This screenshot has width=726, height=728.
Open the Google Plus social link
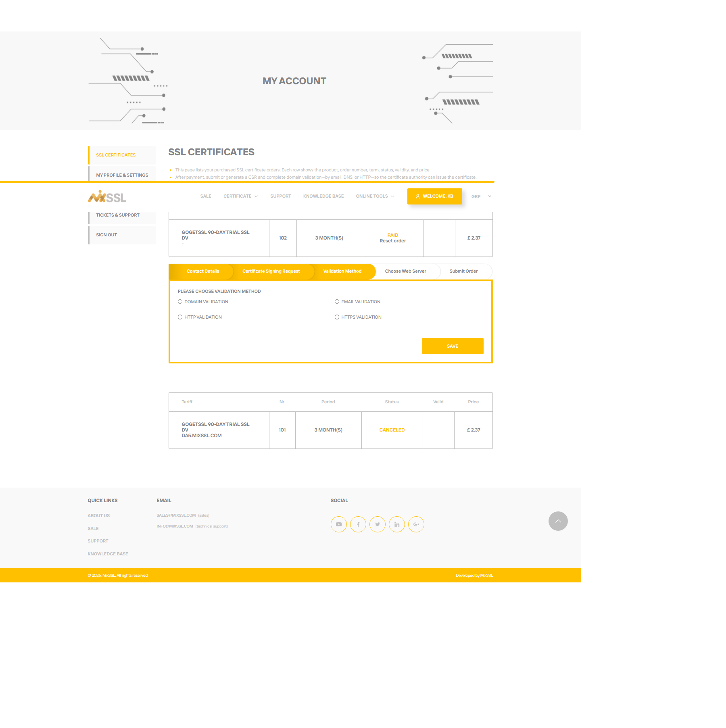click(x=416, y=524)
